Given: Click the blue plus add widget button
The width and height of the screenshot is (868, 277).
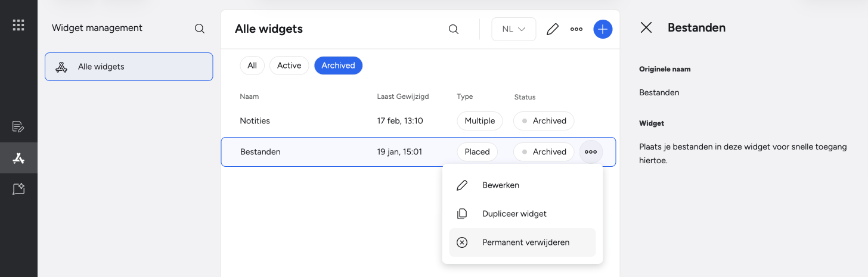Looking at the screenshot, I should (603, 29).
